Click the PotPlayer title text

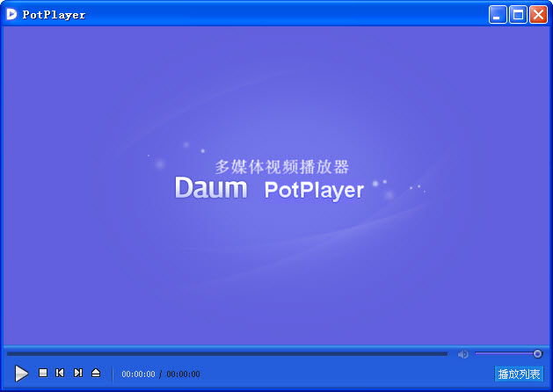click(54, 15)
